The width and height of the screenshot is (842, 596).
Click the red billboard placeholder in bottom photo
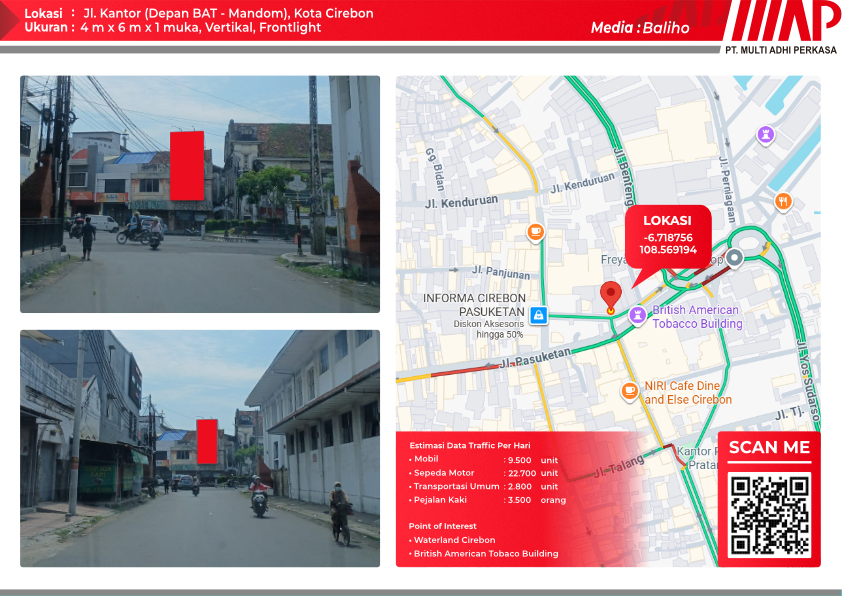(207, 441)
